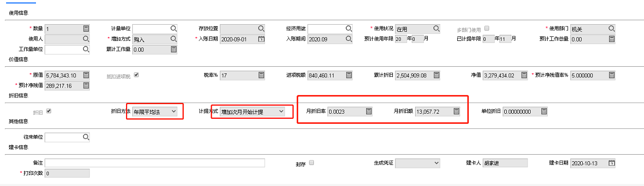Open calculator icon for 预计工作总量
Viewport: 644px width, 186px height.
pyautogui.click(x=611, y=39)
